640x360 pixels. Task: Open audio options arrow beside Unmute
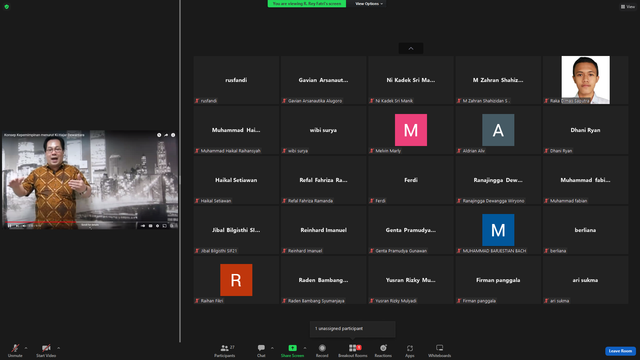pyautogui.click(x=26, y=348)
